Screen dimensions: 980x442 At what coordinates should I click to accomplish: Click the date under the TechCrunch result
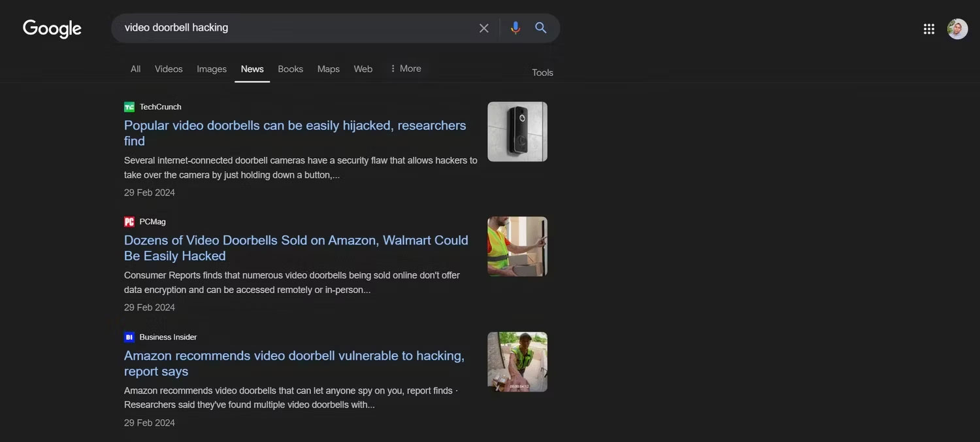[150, 192]
